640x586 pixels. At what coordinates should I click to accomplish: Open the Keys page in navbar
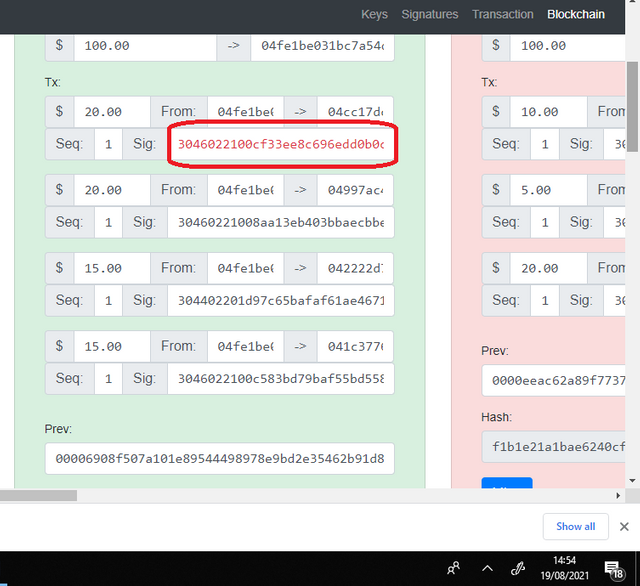click(x=374, y=14)
